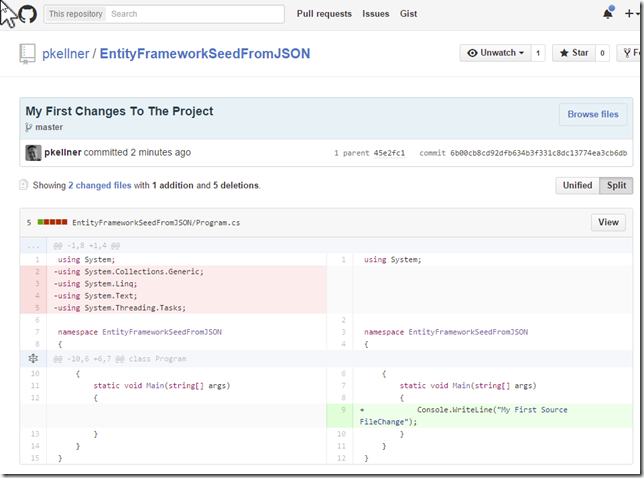Click the repository book icon
The image size is (644, 478).
[28, 54]
